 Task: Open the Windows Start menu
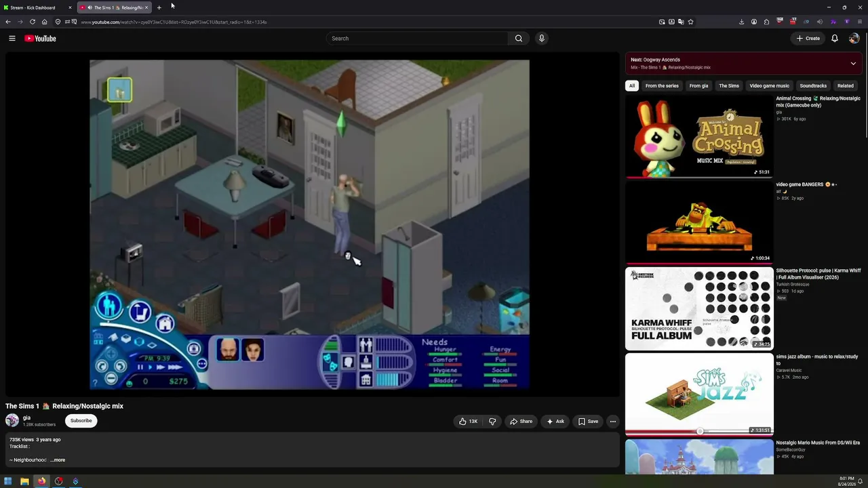click(8, 481)
